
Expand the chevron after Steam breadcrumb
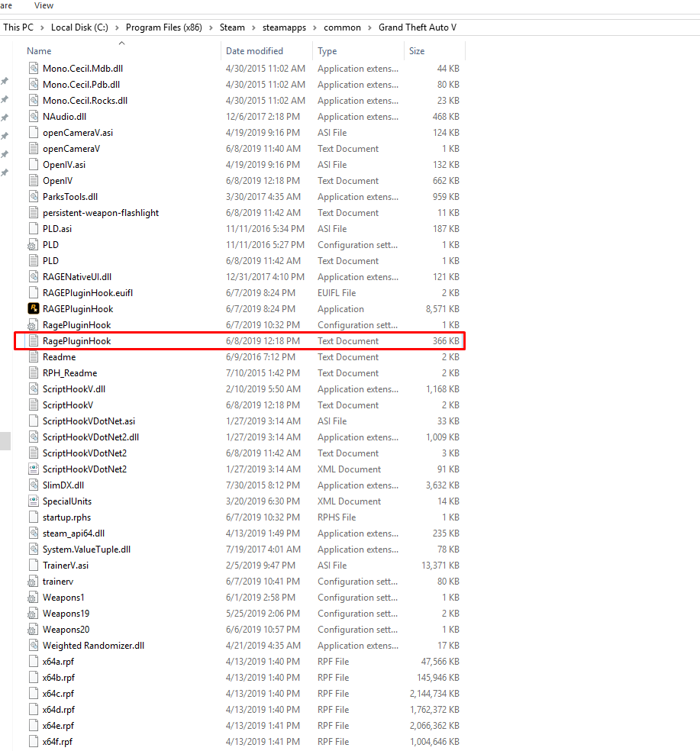click(x=253, y=27)
